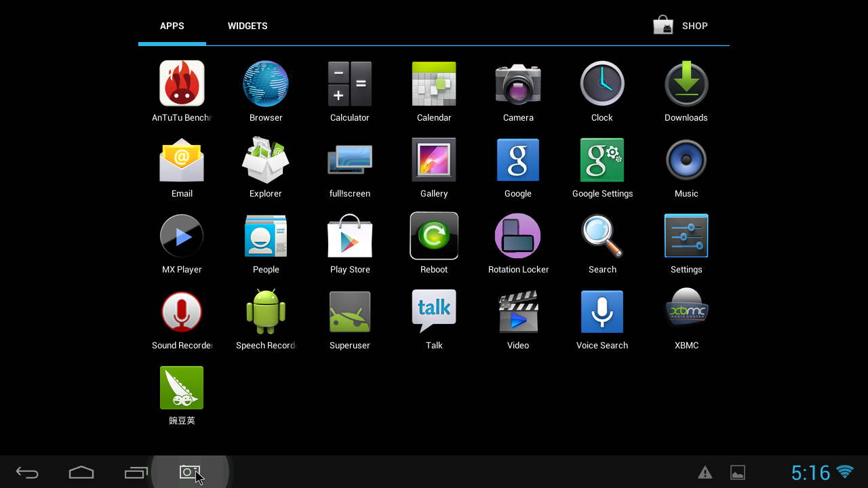Open the Play Store app
This screenshot has height=488, width=868.
click(350, 236)
